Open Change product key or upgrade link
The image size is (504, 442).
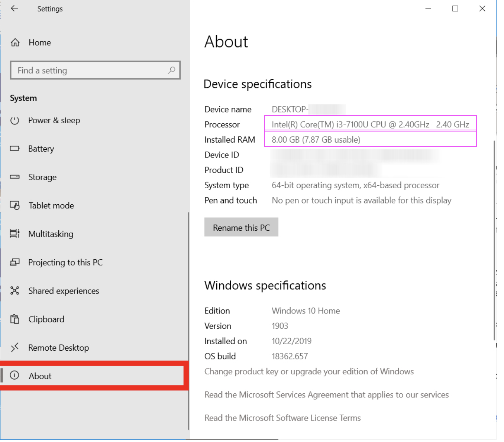309,371
